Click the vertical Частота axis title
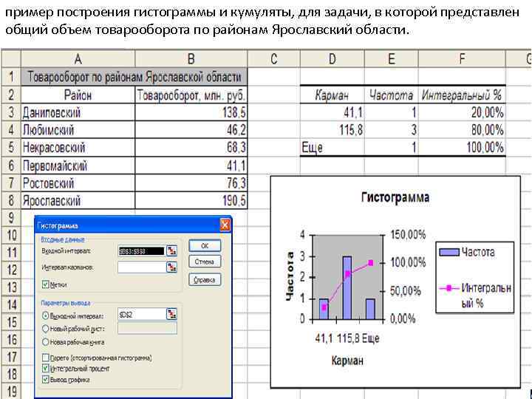This screenshot has height=399, width=532. coord(290,276)
